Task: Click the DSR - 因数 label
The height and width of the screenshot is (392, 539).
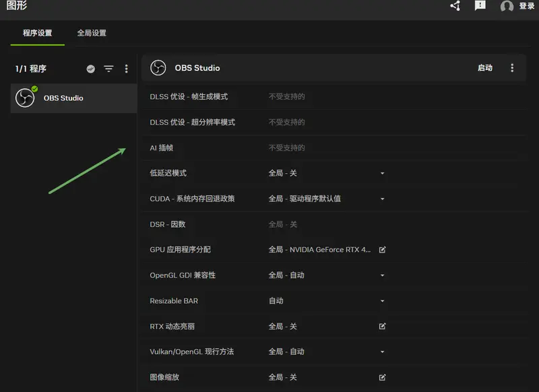Action: click(x=168, y=224)
